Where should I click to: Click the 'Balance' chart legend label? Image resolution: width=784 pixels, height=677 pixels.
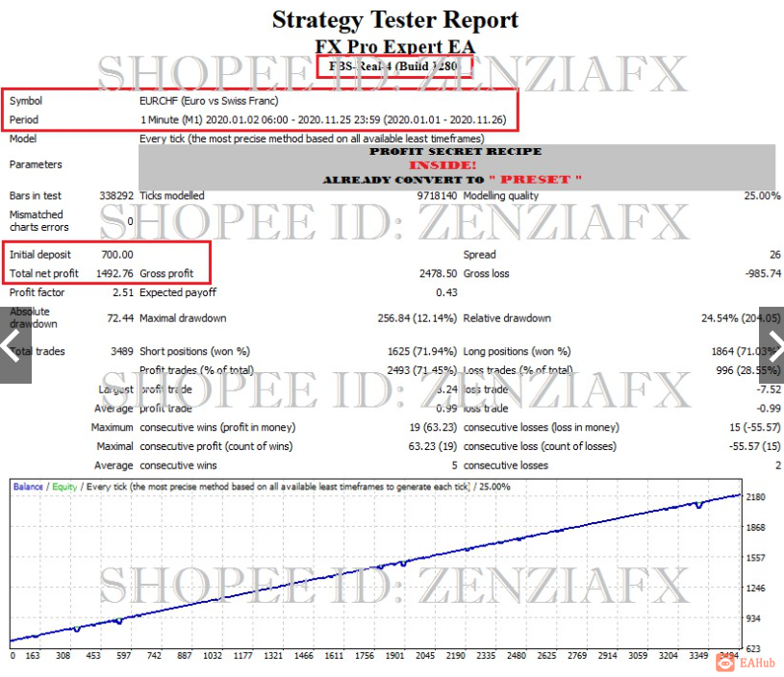tap(28, 487)
